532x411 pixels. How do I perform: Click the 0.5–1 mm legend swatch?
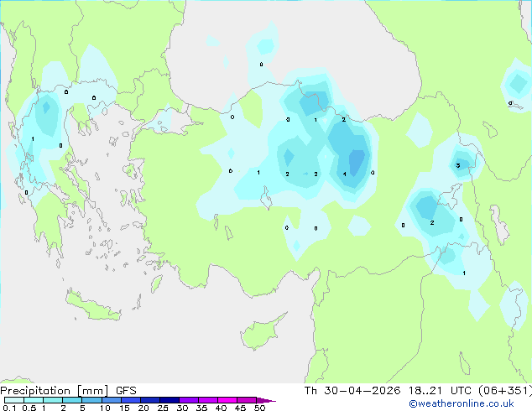point(34,400)
